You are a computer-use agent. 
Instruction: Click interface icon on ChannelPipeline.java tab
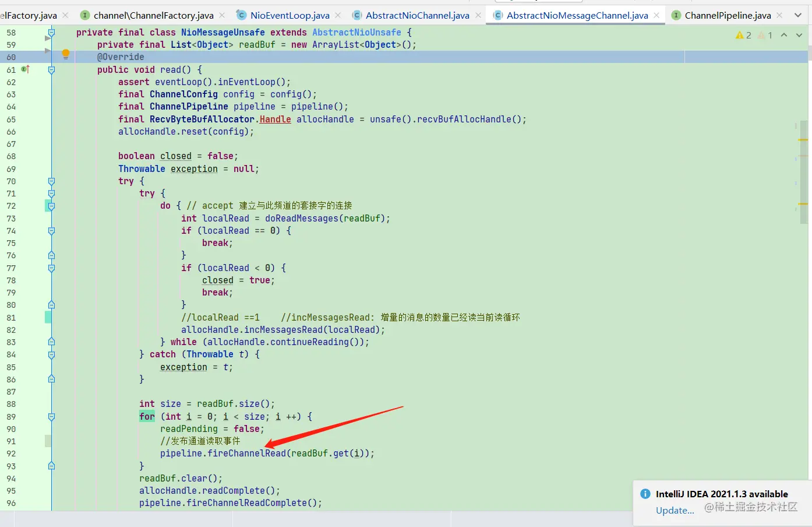(x=676, y=15)
